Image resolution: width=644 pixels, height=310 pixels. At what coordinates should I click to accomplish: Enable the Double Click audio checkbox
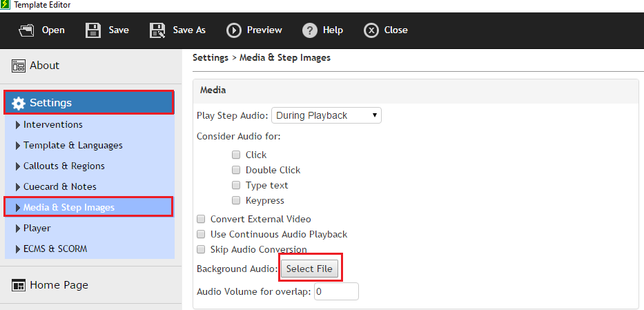coord(236,170)
